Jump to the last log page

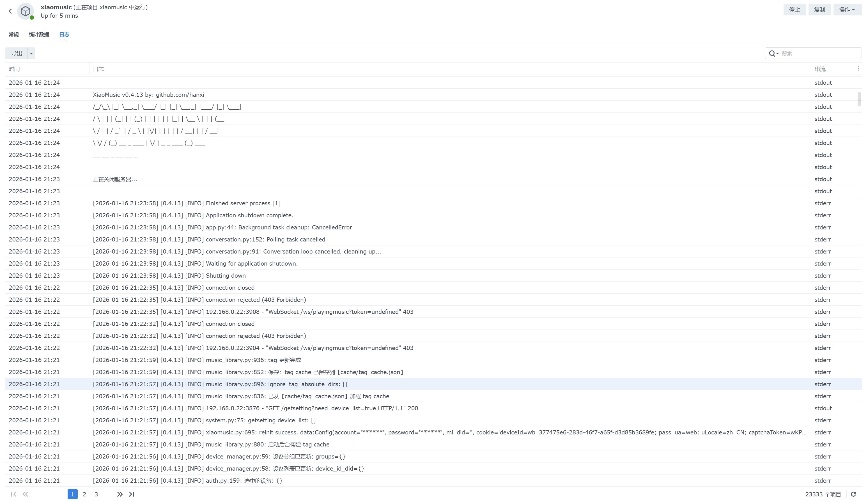pyautogui.click(x=132, y=494)
